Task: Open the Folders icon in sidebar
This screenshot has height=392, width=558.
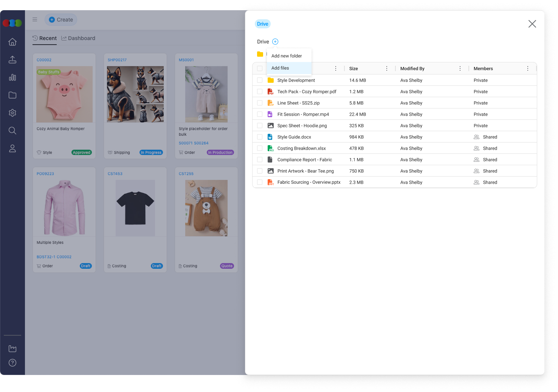Action: 12,95
